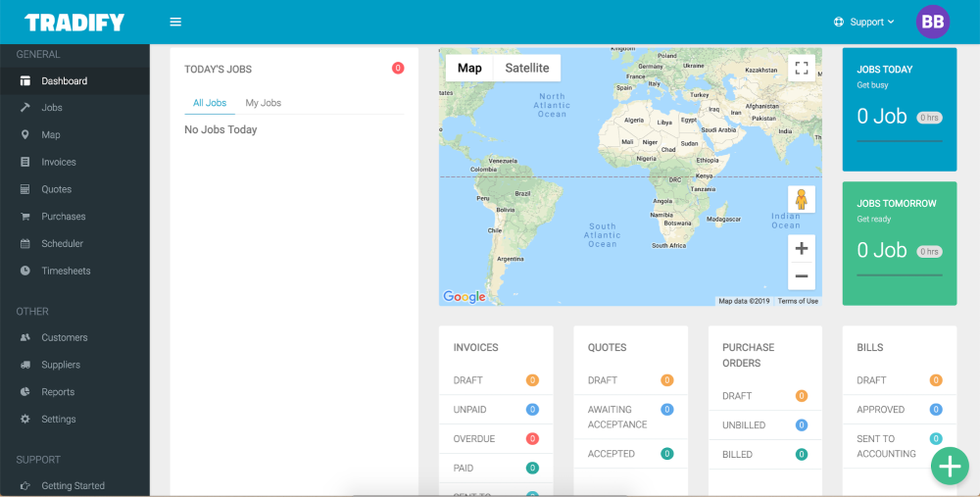This screenshot has width=980, height=497.
Task: Zoom out on the map
Action: [x=802, y=275]
